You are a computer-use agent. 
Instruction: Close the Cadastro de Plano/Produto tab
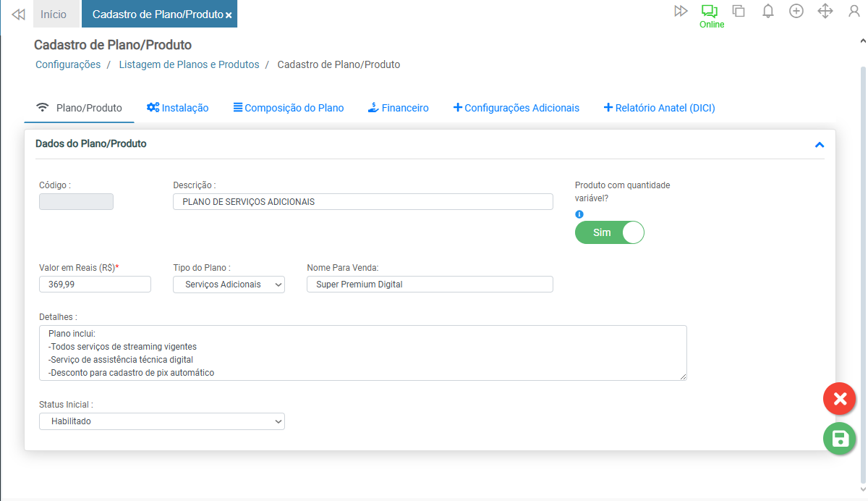(x=229, y=15)
